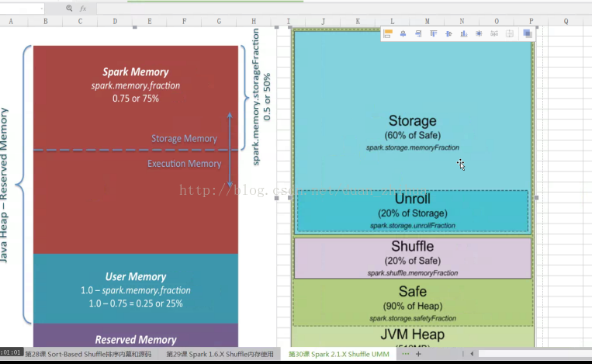The height and width of the screenshot is (364, 592).
Task: Select column C header
Action: tap(80, 22)
